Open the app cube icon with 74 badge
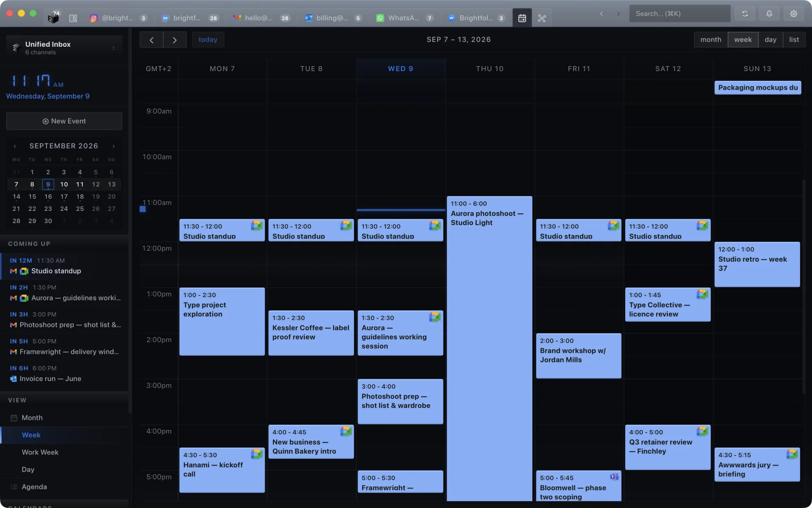The image size is (812, 508). coord(53,18)
